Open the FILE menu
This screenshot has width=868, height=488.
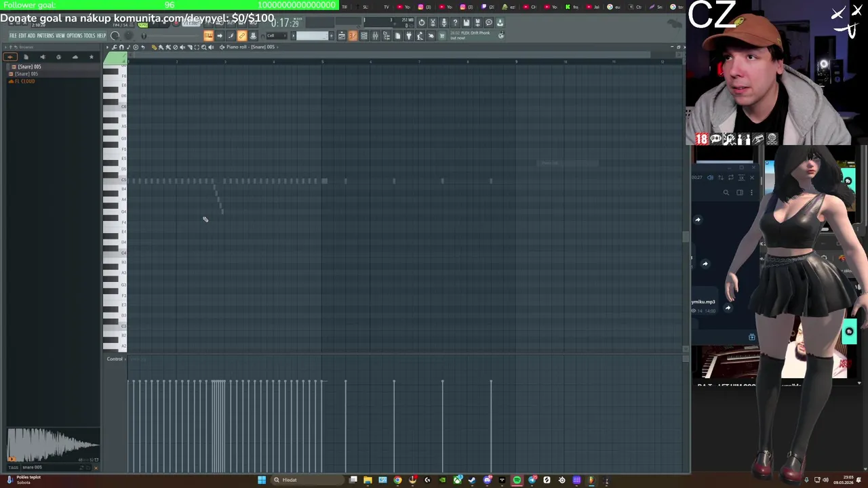pos(13,35)
